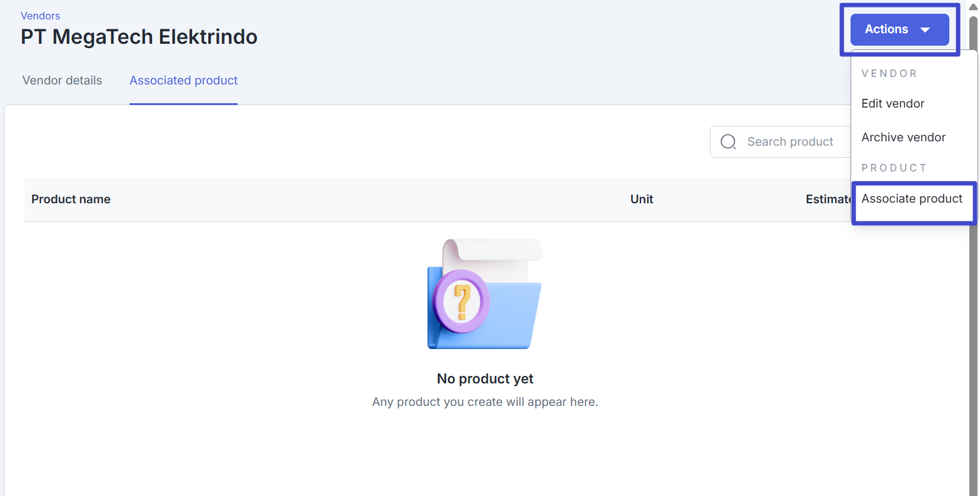
Task: Go back via the Vendors breadcrumb link
Action: 41,16
